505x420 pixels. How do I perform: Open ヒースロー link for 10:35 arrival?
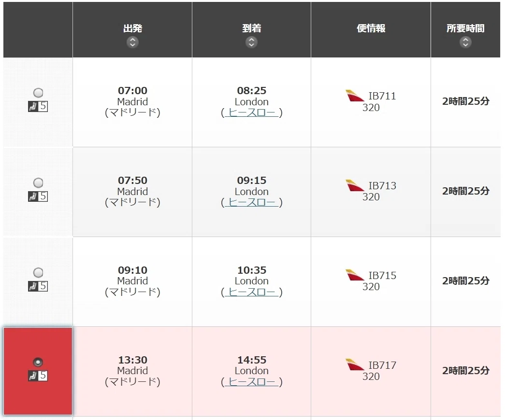click(252, 292)
